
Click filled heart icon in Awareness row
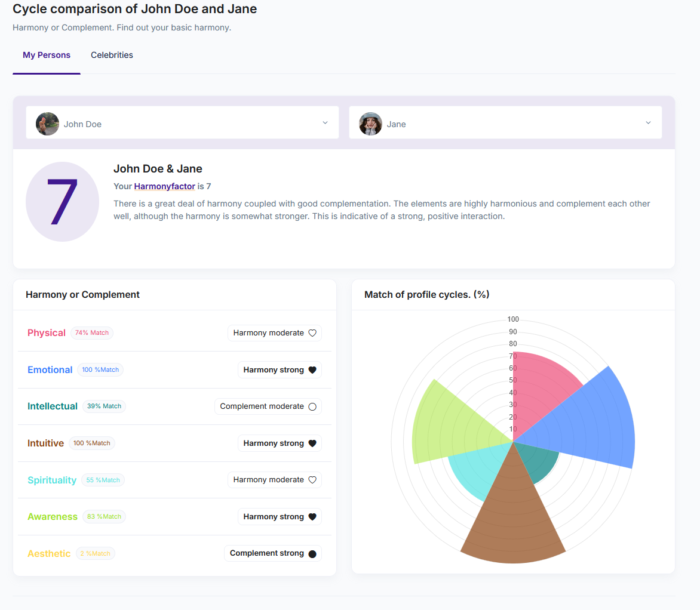click(x=312, y=517)
